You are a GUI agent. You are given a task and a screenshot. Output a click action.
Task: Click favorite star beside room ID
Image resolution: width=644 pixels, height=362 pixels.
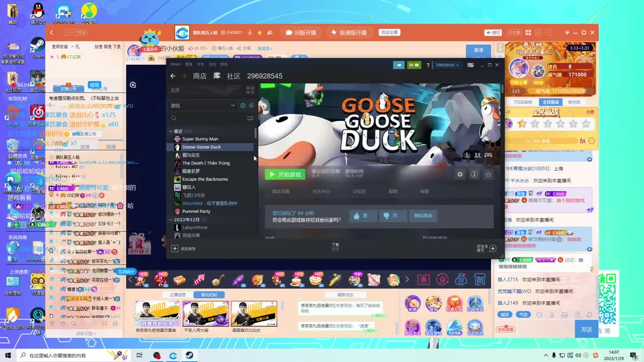pyautogui.click(x=260, y=33)
